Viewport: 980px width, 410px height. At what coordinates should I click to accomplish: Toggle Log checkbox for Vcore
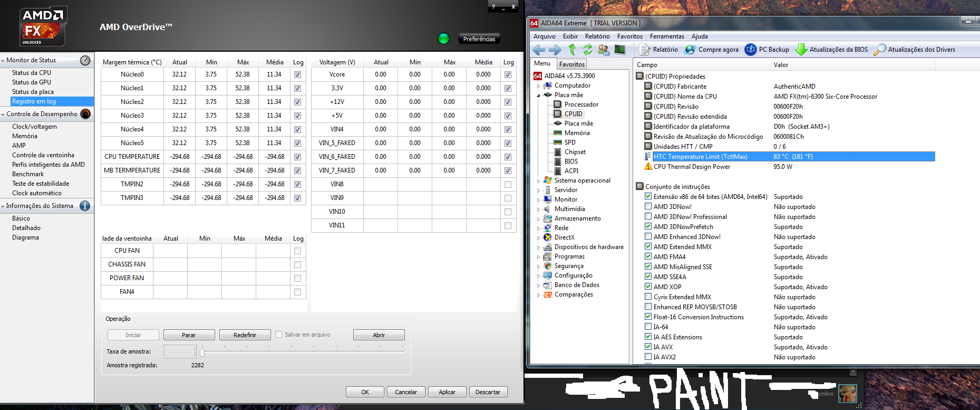pyautogui.click(x=508, y=74)
